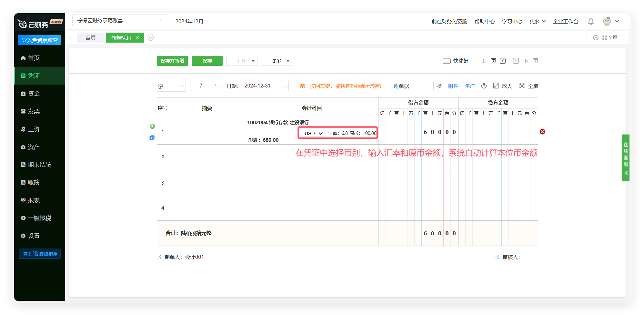The width and height of the screenshot is (644, 315).
Task: Click the 保存并新增 button
Action: click(x=172, y=61)
